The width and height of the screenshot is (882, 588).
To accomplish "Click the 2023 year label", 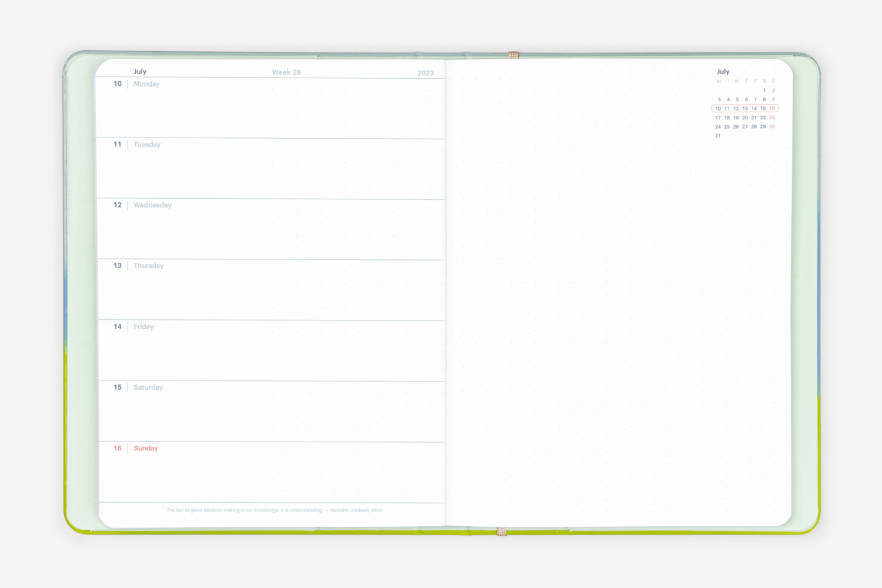I will tap(426, 73).
